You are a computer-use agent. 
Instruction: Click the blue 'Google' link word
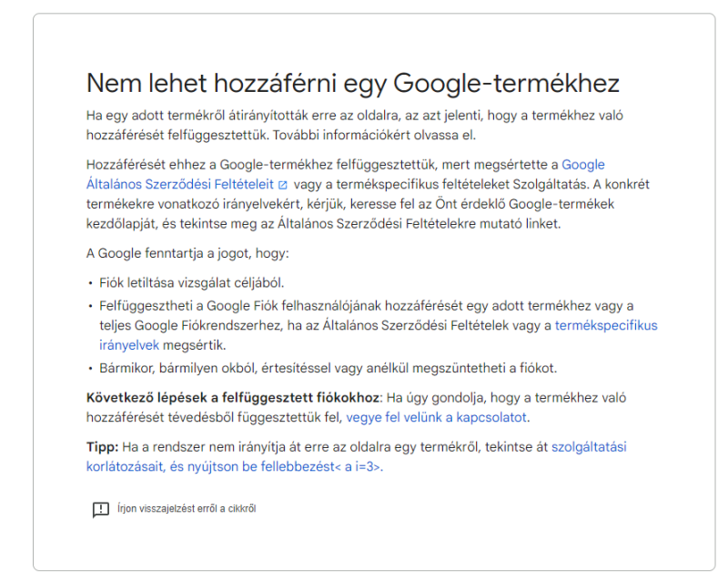point(583,165)
